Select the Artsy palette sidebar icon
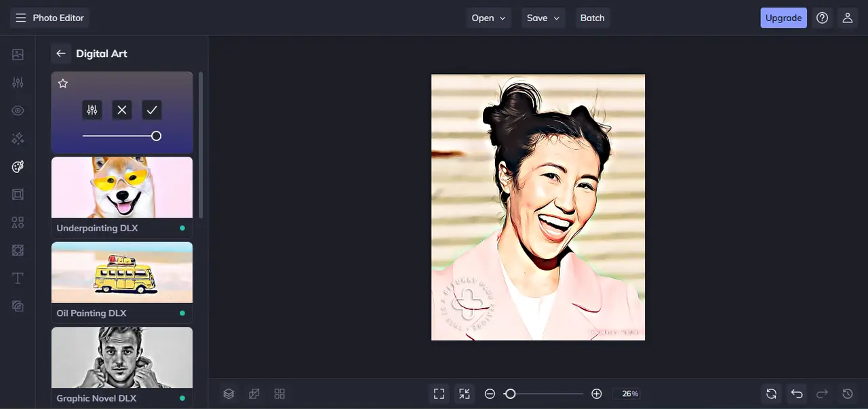The height and width of the screenshot is (409, 868). (x=18, y=167)
